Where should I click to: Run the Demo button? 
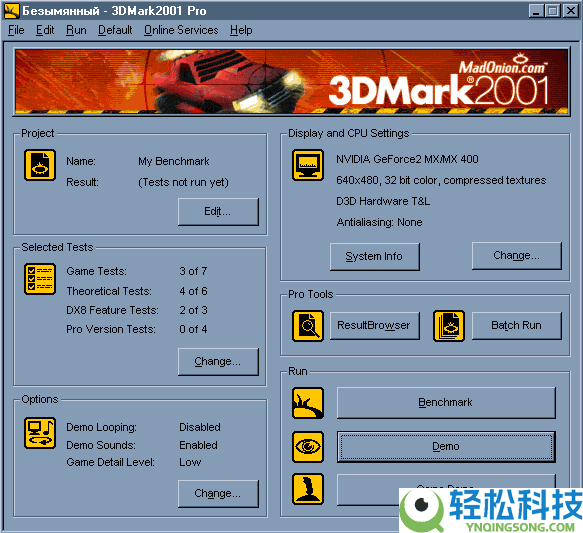(x=446, y=447)
